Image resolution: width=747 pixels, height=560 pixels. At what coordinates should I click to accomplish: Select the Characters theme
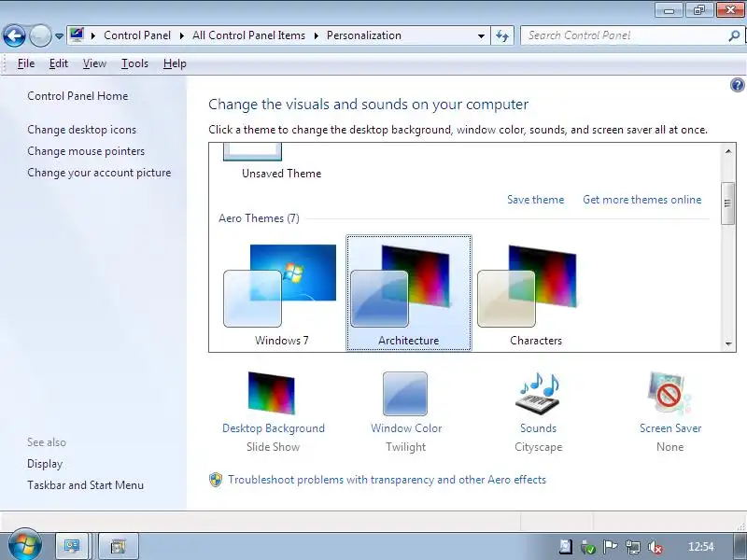pyautogui.click(x=535, y=293)
